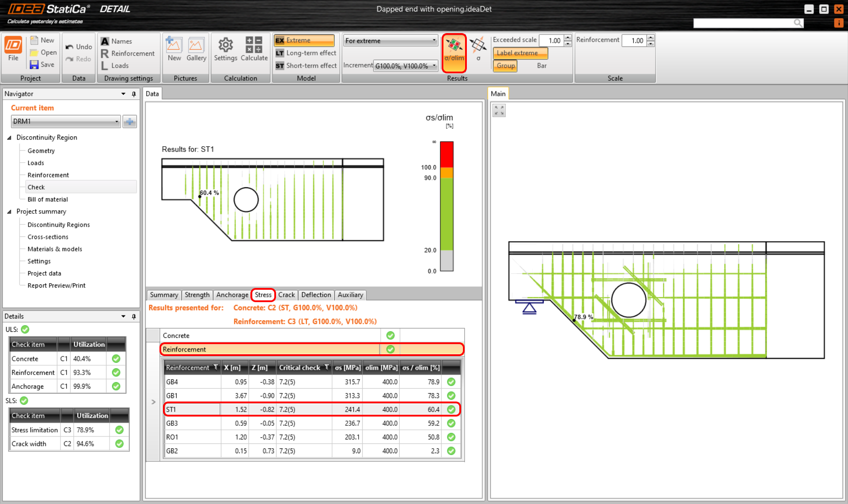The height and width of the screenshot is (504, 848).
Task: Click the Calculate icon in ribbon
Action: (254, 45)
